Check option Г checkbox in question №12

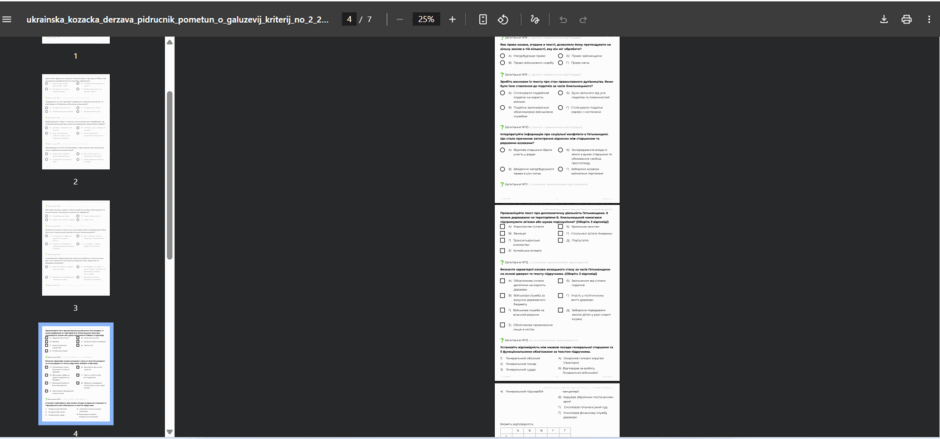point(560,296)
